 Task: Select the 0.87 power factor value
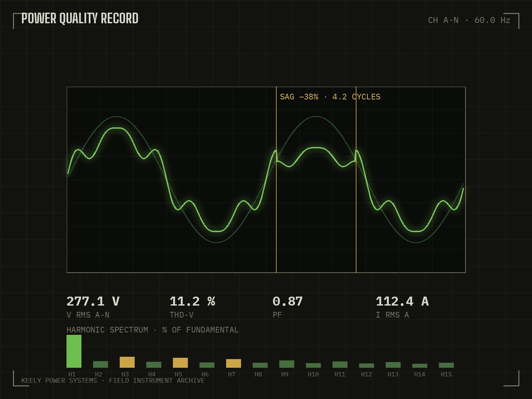point(288,302)
